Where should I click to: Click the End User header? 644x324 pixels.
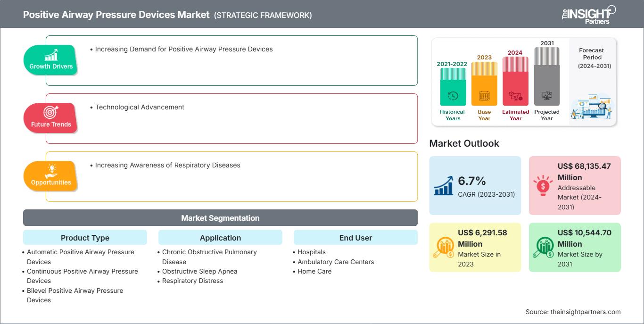[355, 238]
